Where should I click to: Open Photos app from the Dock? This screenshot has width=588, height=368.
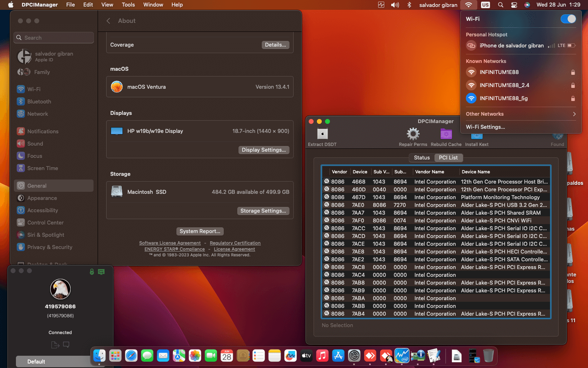point(195,356)
